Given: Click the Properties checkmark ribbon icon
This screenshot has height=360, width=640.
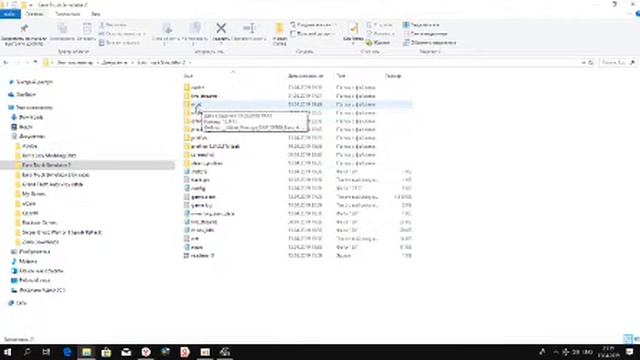Looking at the screenshot, I should (x=354, y=28).
